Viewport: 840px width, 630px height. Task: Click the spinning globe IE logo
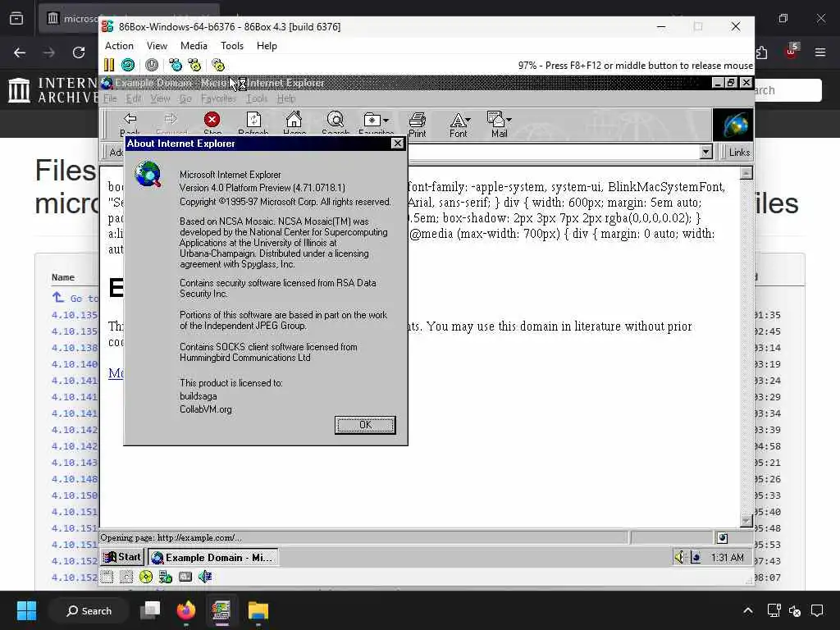pyautogui.click(x=733, y=125)
